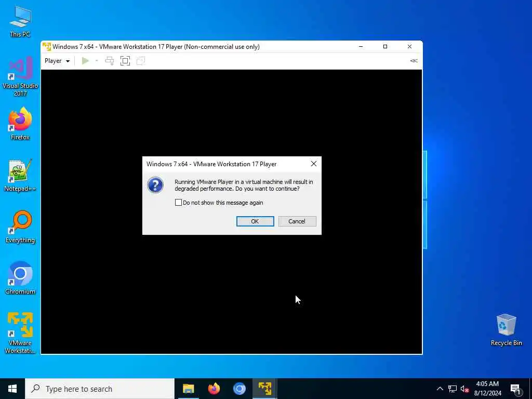Expand the power options arrow next to play

click(97, 61)
